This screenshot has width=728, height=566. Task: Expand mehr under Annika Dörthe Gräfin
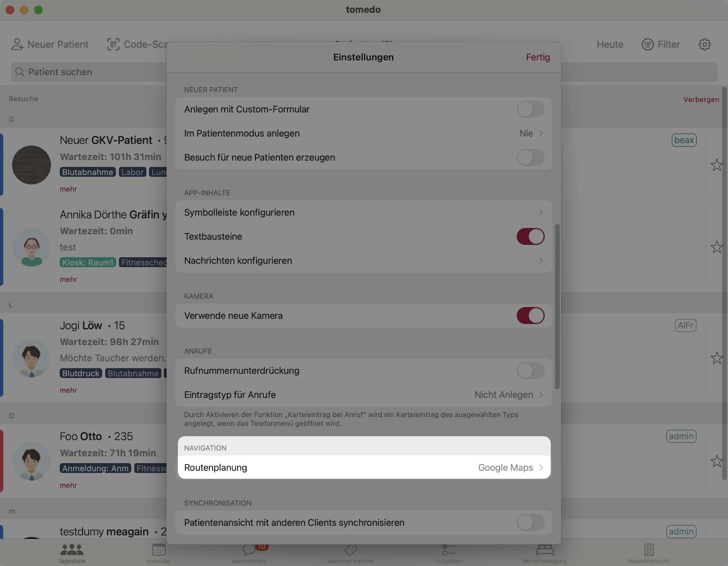point(68,279)
